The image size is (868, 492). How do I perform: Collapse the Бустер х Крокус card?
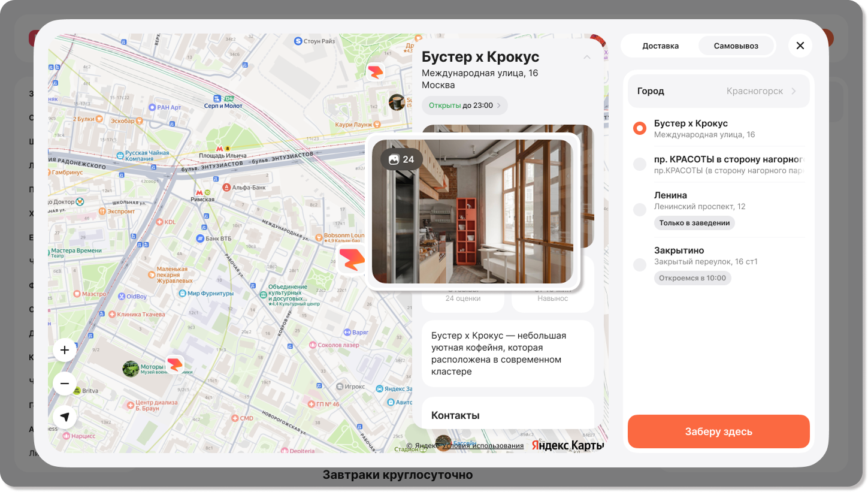tap(587, 57)
